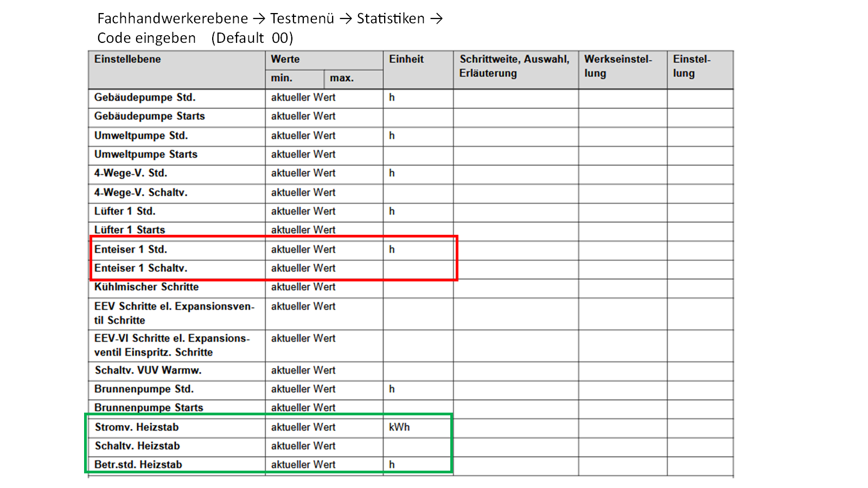
Task: Click the 'h' unit in Umweltpumpe Std. row
Action: [x=392, y=136]
